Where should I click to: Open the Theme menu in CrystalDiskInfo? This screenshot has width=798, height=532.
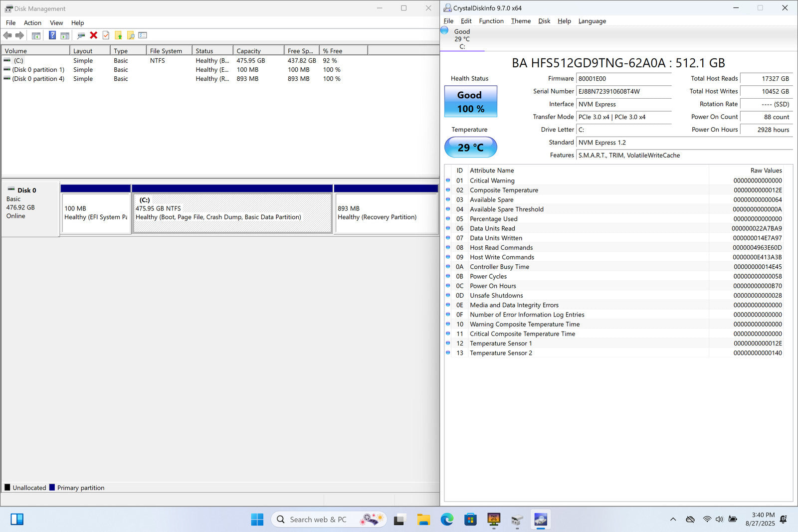tap(520, 21)
